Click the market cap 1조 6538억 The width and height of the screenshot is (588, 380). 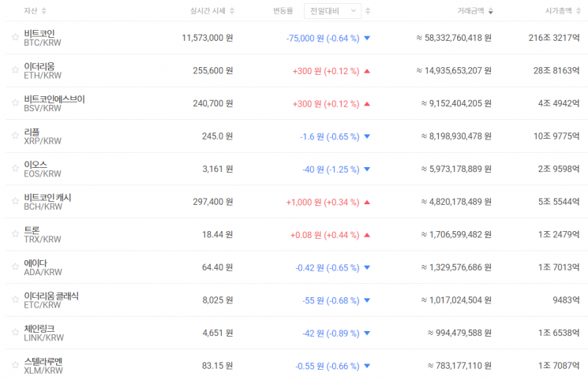[x=559, y=333]
